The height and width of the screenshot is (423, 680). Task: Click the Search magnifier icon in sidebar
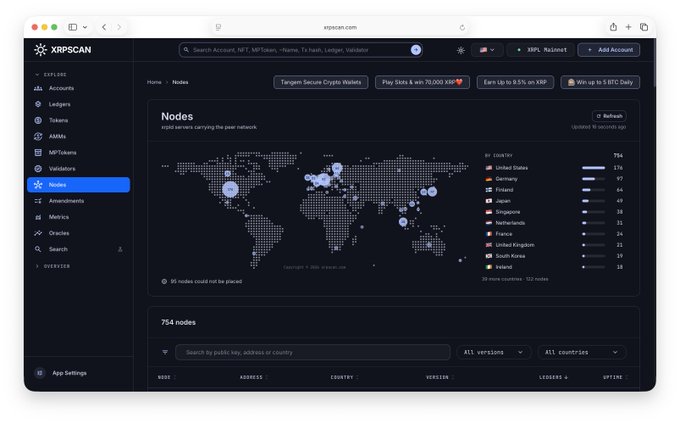coord(38,249)
